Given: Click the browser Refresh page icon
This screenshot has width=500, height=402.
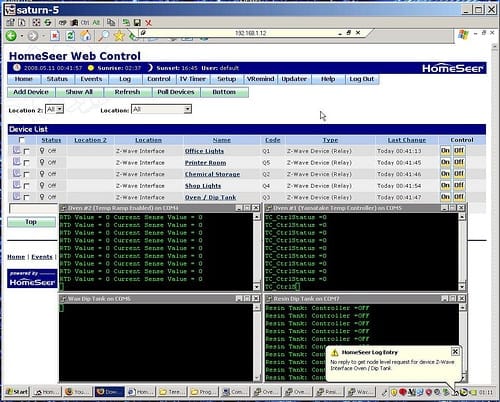Looking at the screenshot, I should click(70, 35).
